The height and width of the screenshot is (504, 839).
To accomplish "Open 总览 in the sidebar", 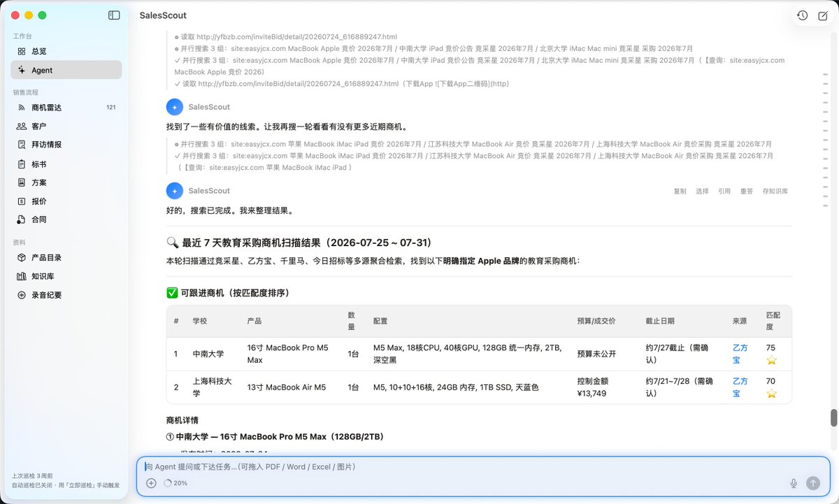I will [x=66, y=52].
